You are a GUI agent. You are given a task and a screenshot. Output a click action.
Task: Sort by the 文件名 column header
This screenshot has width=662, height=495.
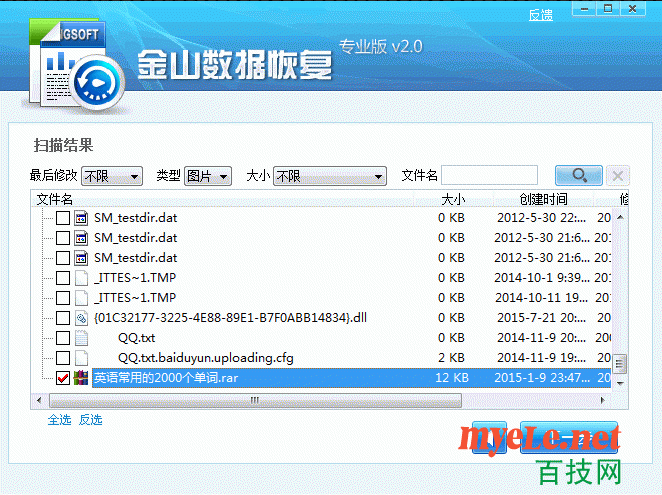pyautogui.click(x=55, y=199)
